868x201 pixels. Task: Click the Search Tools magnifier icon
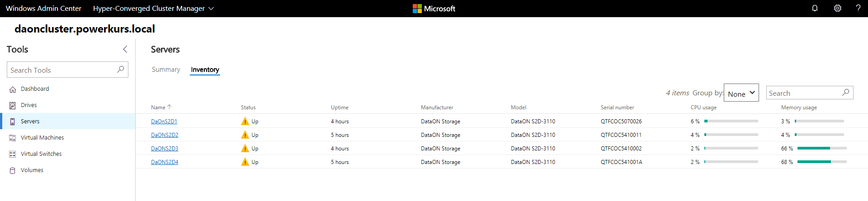click(x=121, y=70)
